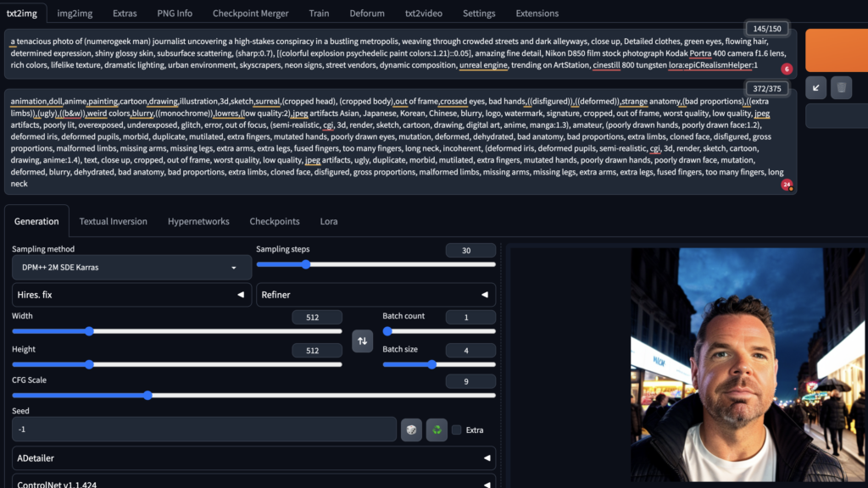The width and height of the screenshot is (868, 488).
Task: Expand the ADetailer section
Action: click(x=253, y=458)
